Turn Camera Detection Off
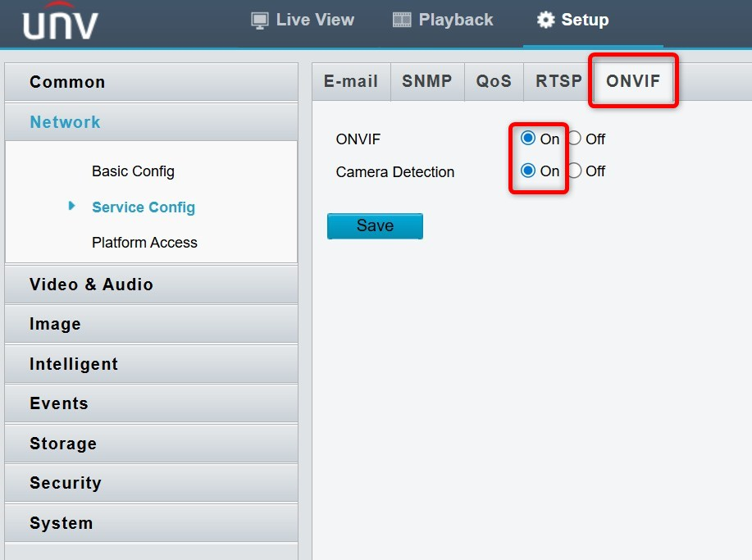Screen dimensions: 752x560 coord(575,171)
